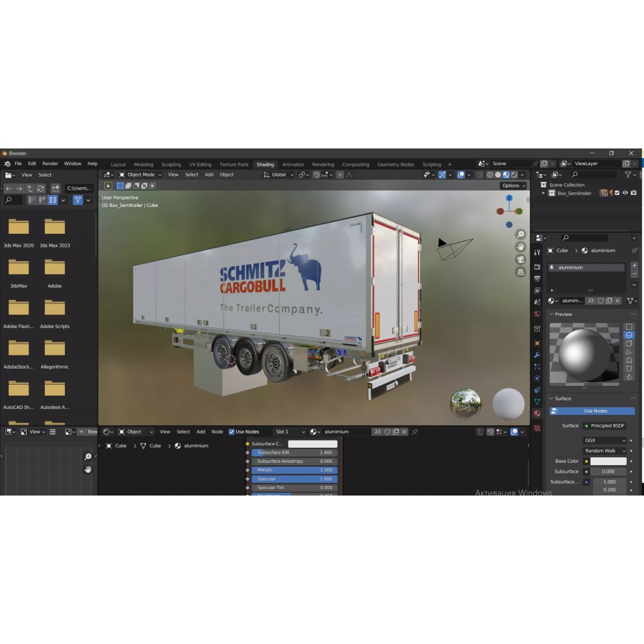Image resolution: width=644 pixels, height=644 pixels.
Task: Open the Modifiers wrench tab
Action: pos(537,355)
